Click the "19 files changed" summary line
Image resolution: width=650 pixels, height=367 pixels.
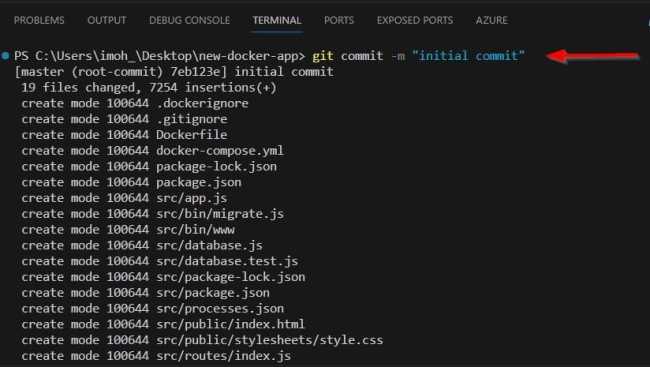(149, 87)
